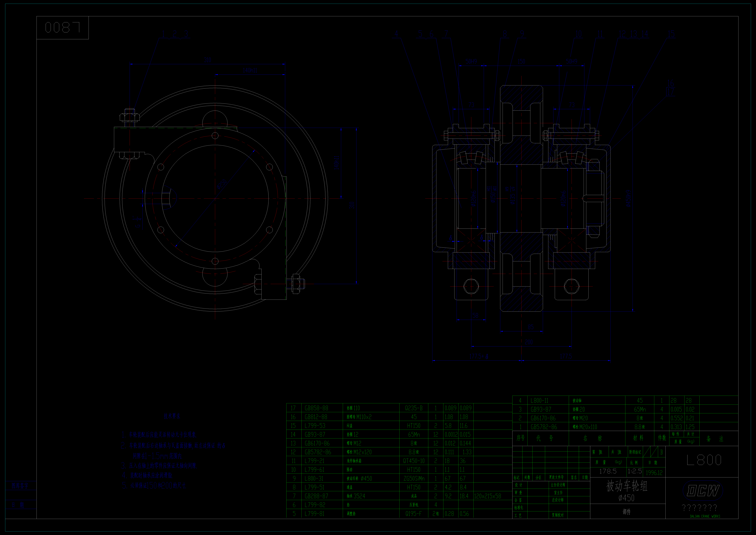Select the '复制校对' label
Image resolution: width=756 pixels, height=535 pixels.
[x=558, y=515]
